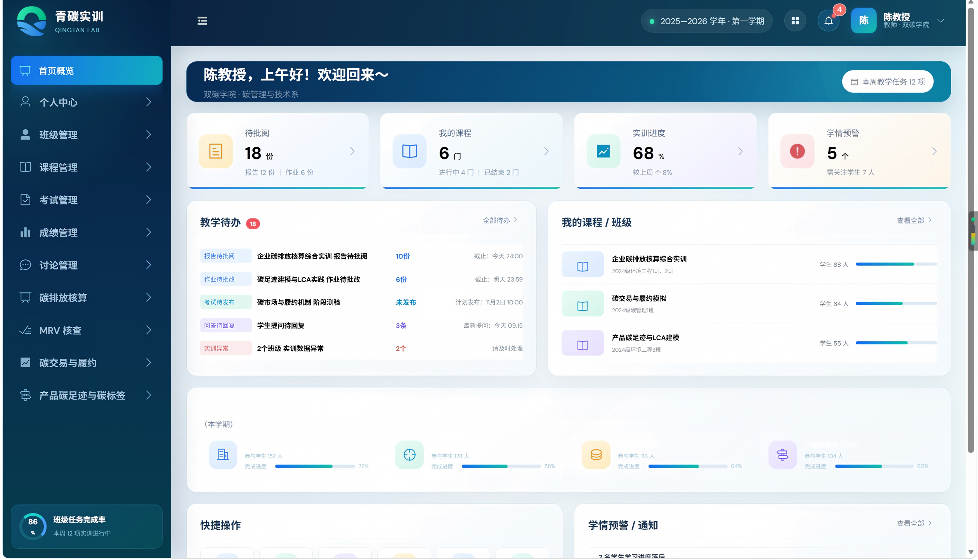The height and width of the screenshot is (560, 978).
Task: Click the 学情预警 exclamation icon
Action: (x=797, y=151)
